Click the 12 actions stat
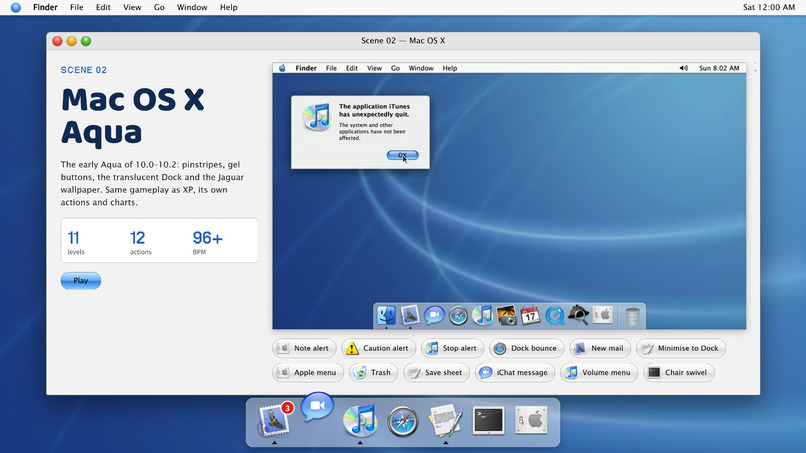 point(140,242)
